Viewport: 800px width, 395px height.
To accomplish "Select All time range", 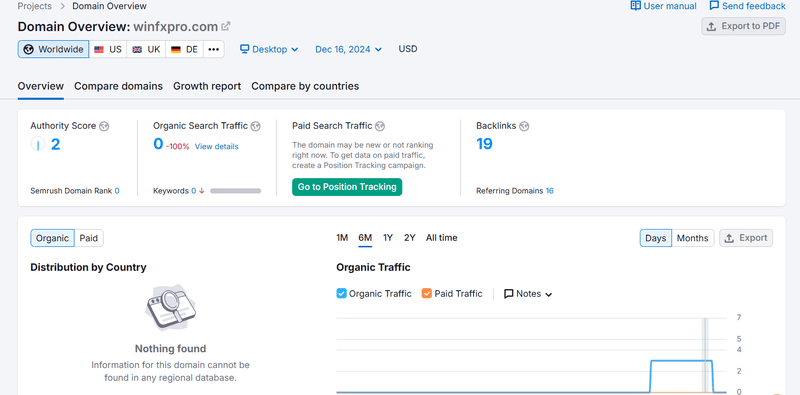I will (442, 238).
